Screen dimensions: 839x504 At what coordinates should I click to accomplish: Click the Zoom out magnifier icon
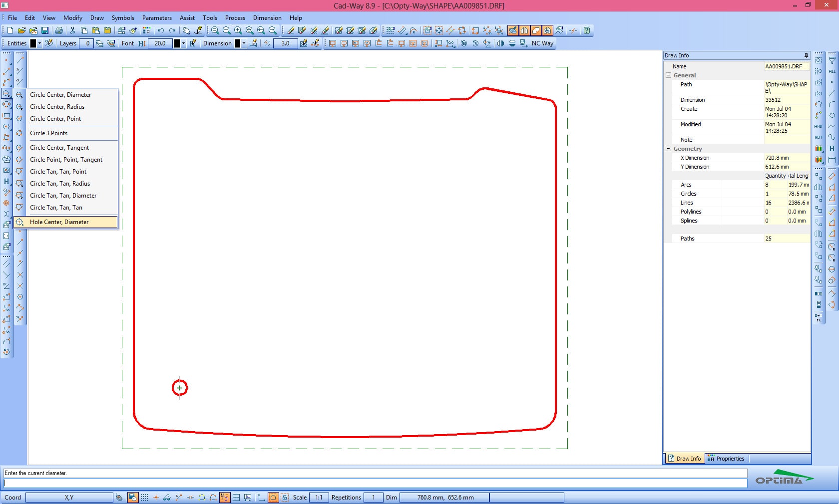click(x=226, y=30)
